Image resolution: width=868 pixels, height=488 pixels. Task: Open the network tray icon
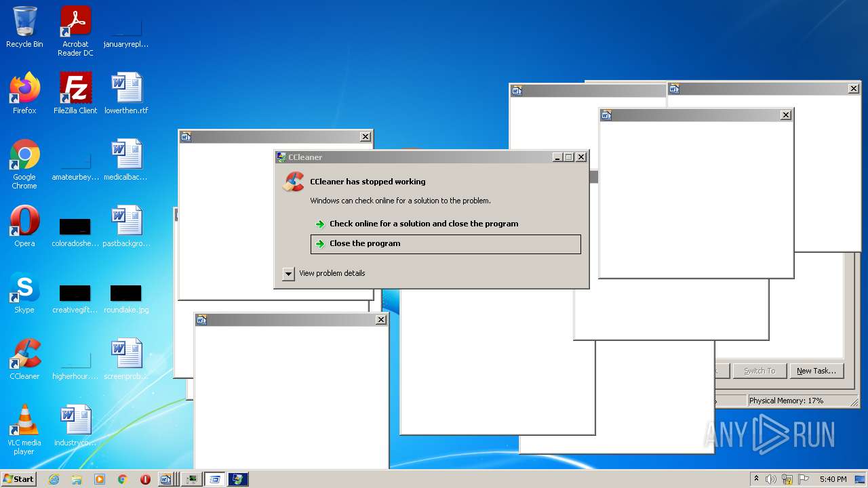[x=787, y=479]
